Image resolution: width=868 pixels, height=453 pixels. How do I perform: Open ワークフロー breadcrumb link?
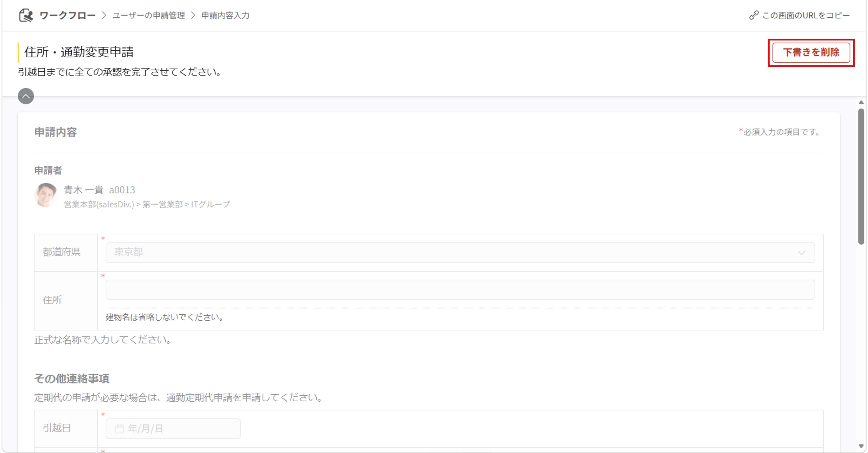click(x=67, y=16)
